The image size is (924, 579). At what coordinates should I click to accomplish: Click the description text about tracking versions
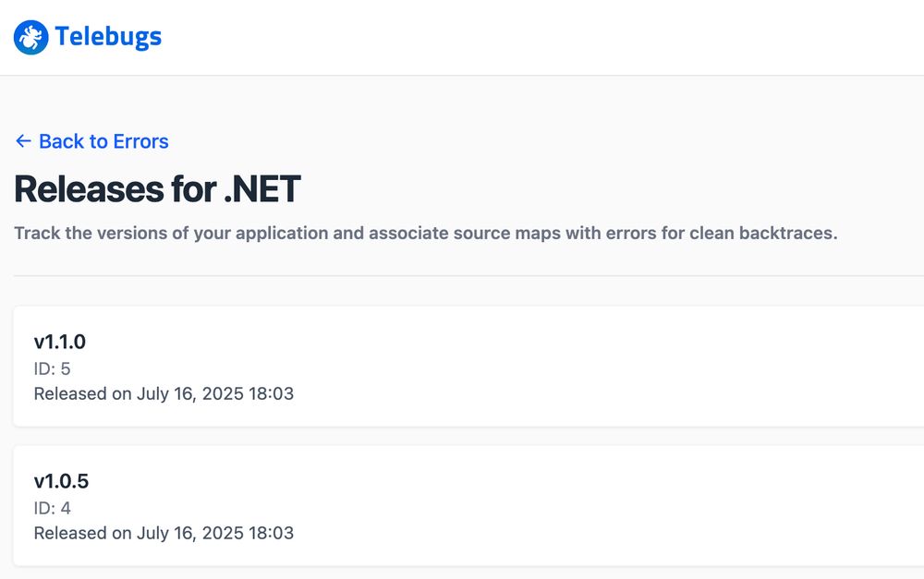(x=425, y=234)
